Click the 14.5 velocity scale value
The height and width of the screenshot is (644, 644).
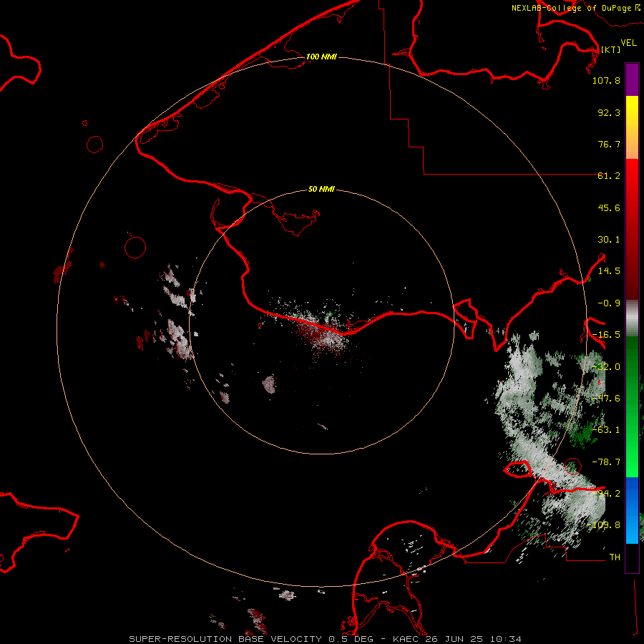609,271
